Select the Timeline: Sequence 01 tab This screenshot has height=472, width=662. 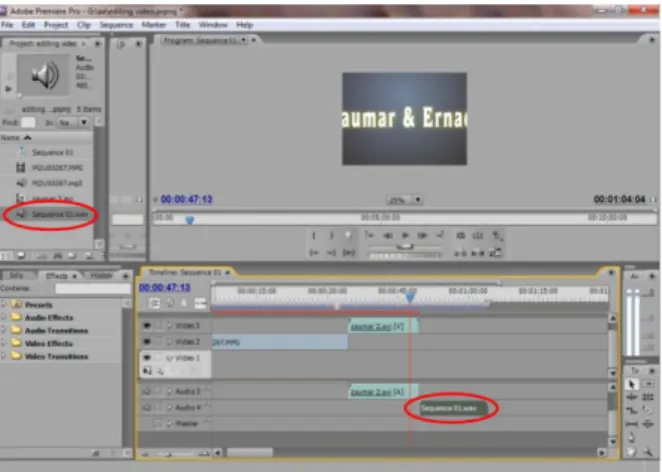pos(184,272)
